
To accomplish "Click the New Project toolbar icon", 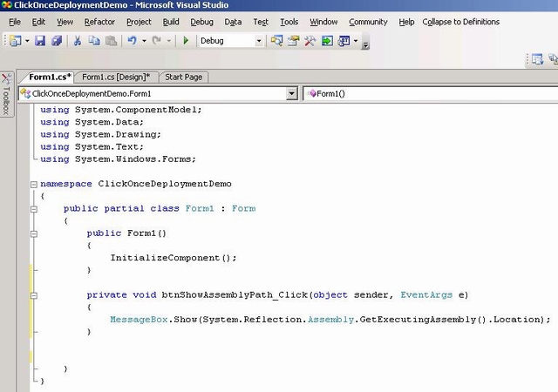I will pyautogui.click(x=16, y=41).
